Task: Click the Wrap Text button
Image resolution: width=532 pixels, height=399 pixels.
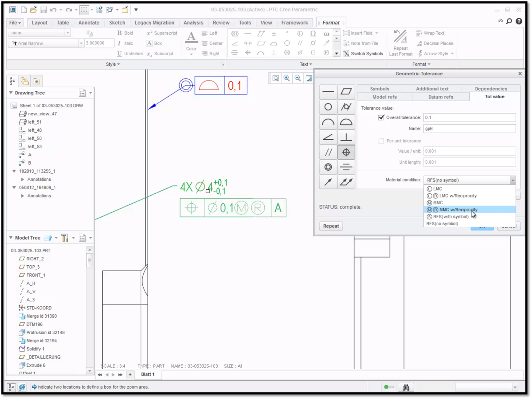Action: point(430,33)
